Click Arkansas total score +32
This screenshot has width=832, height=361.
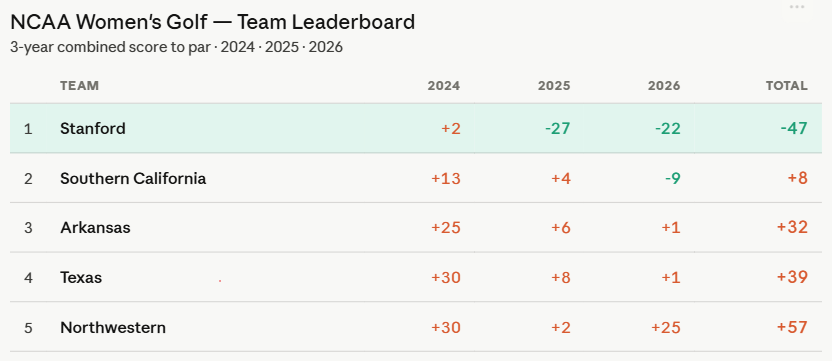click(x=792, y=228)
